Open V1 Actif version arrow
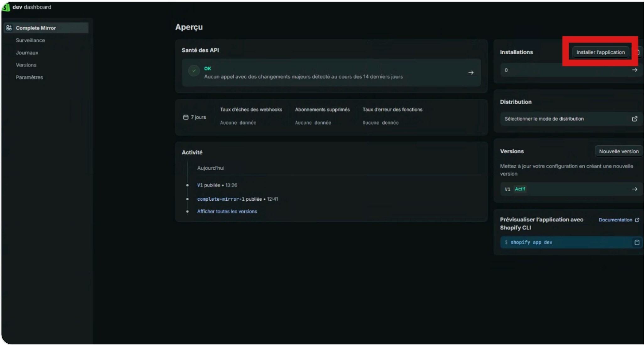This screenshot has height=345, width=644. (x=635, y=189)
